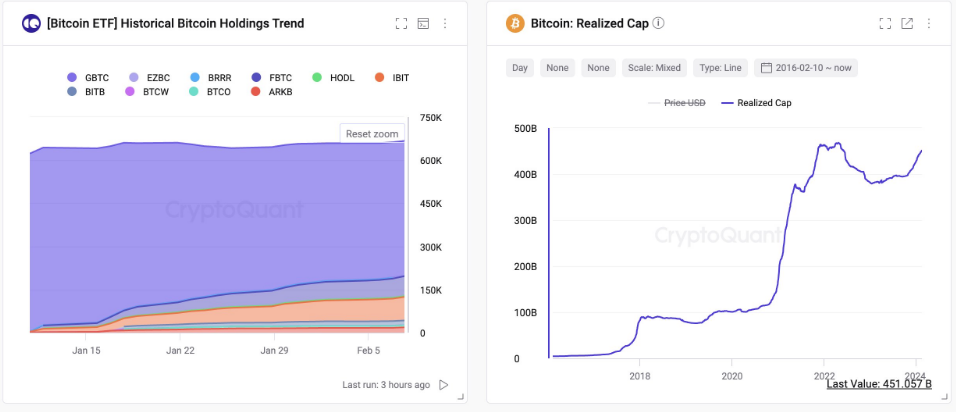Open the date range picker 2016-02-10 ~ now

806,68
